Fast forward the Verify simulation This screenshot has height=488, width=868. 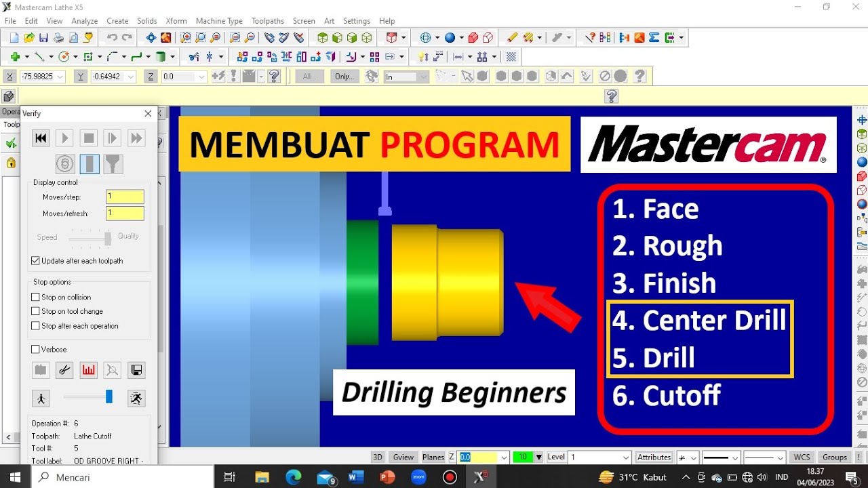pos(136,138)
